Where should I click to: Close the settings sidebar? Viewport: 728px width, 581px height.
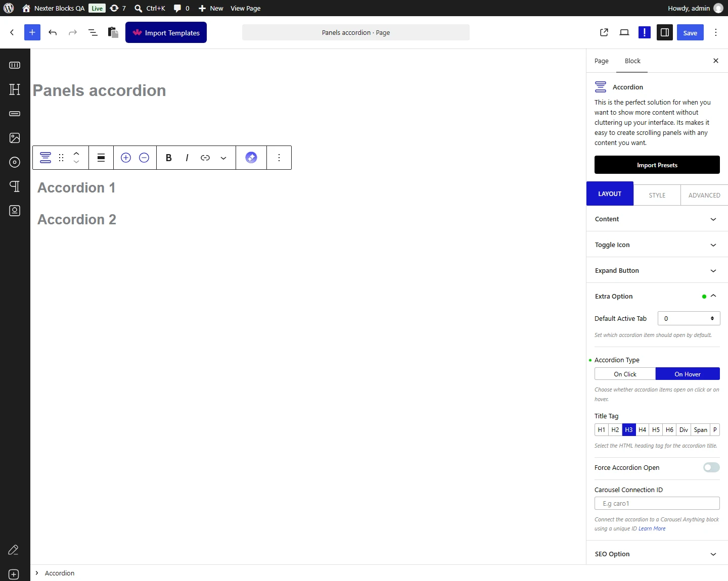(716, 61)
